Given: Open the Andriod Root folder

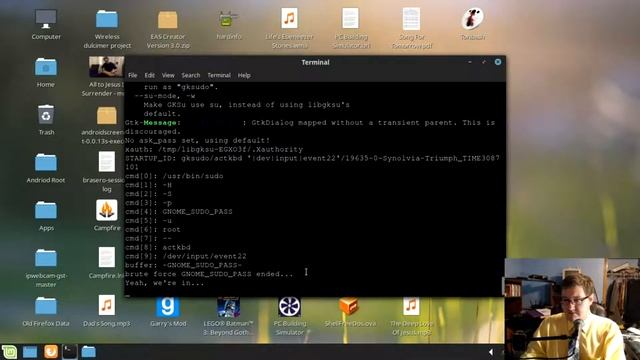Looking at the screenshot, I should 46,162.
